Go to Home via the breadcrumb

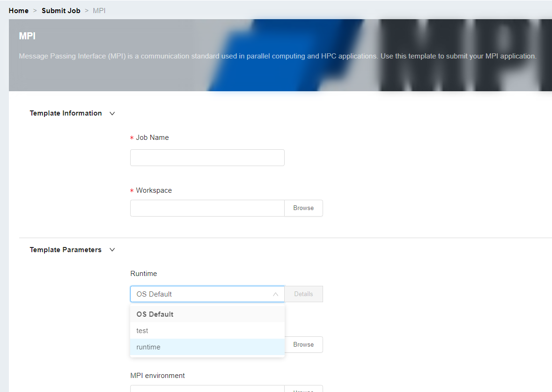[19, 10]
